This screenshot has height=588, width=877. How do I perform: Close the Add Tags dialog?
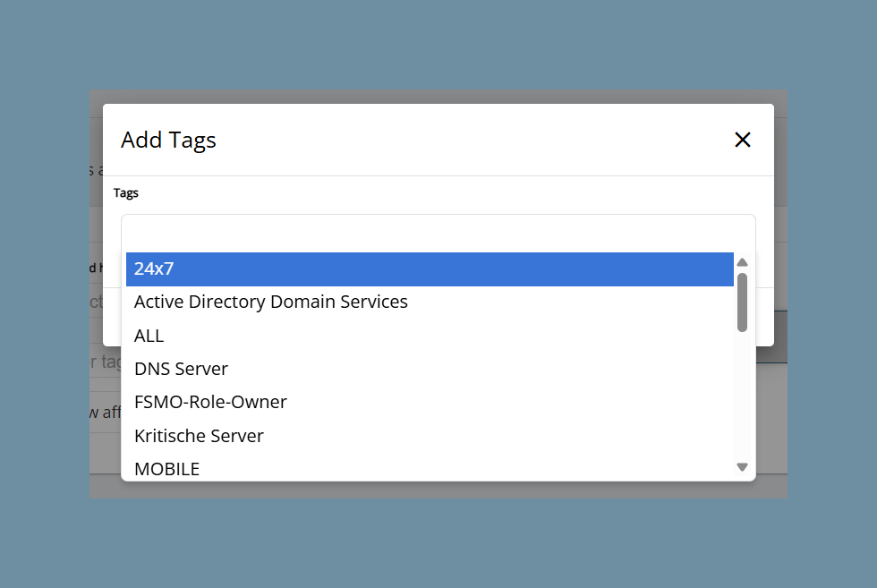pos(742,140)
